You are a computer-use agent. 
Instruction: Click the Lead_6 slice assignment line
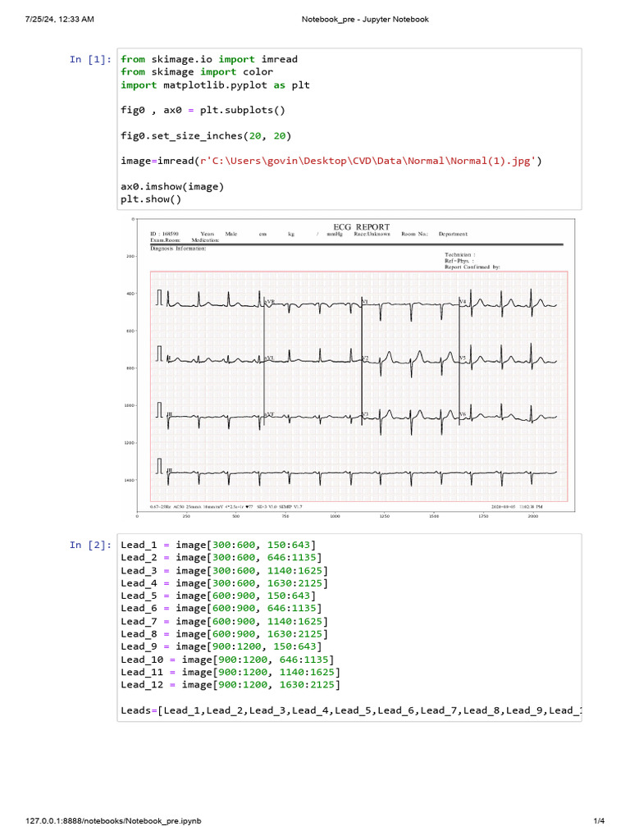(221, 608)
